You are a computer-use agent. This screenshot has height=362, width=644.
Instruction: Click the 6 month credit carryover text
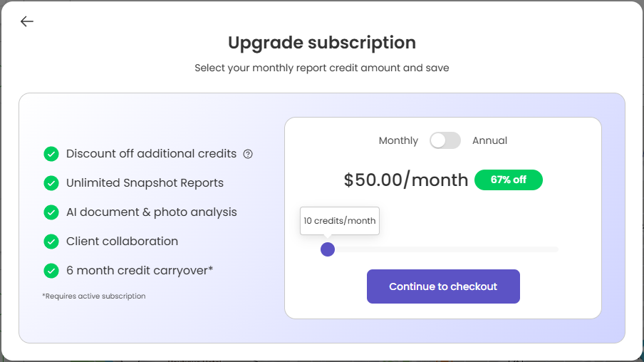(140, 271)
